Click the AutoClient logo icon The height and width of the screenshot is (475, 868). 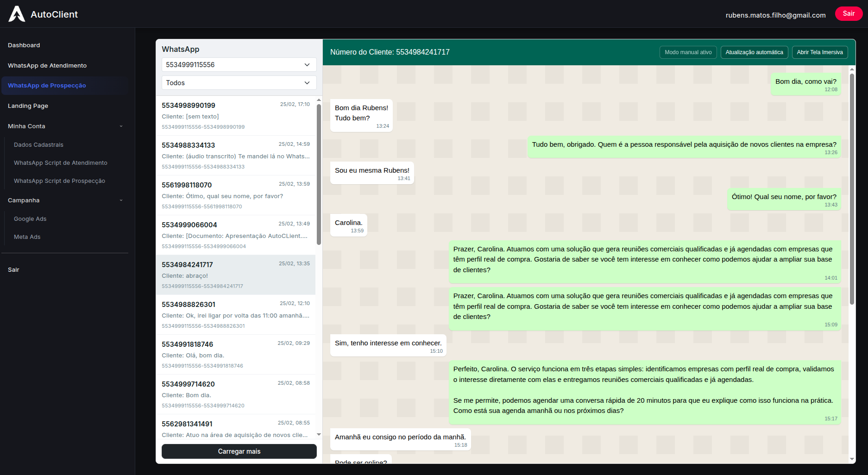(x=17, y=13)
